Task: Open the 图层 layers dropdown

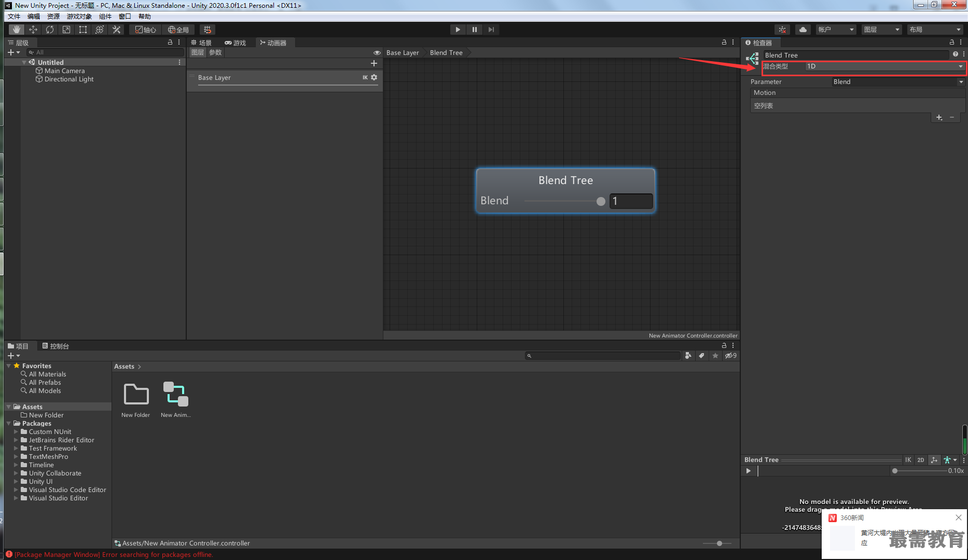Action: coord(881,30)
